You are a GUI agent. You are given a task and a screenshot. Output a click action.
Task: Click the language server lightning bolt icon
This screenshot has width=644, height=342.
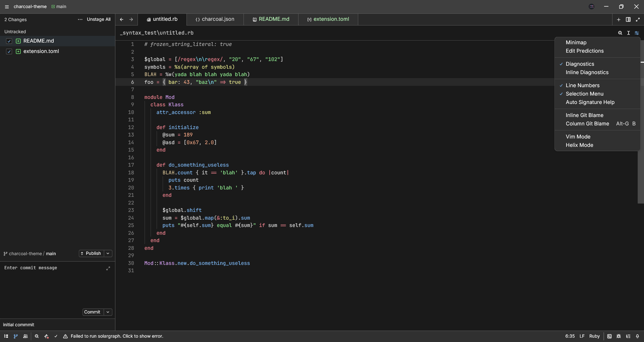tap(46, 336)
